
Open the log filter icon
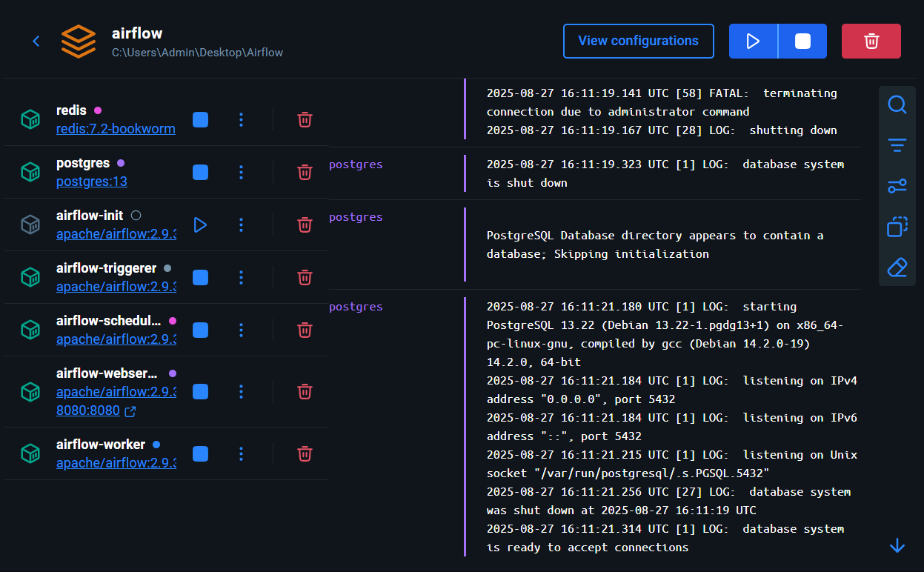[897, 145]
